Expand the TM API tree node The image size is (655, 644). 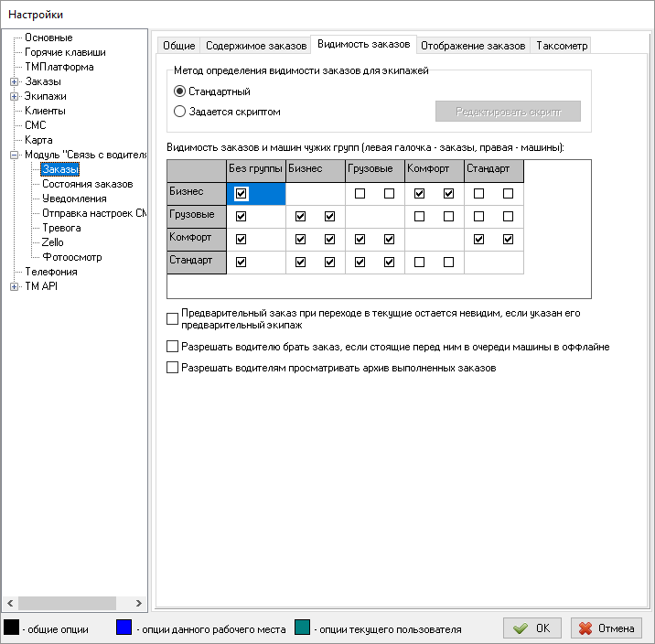coord(14,286)
